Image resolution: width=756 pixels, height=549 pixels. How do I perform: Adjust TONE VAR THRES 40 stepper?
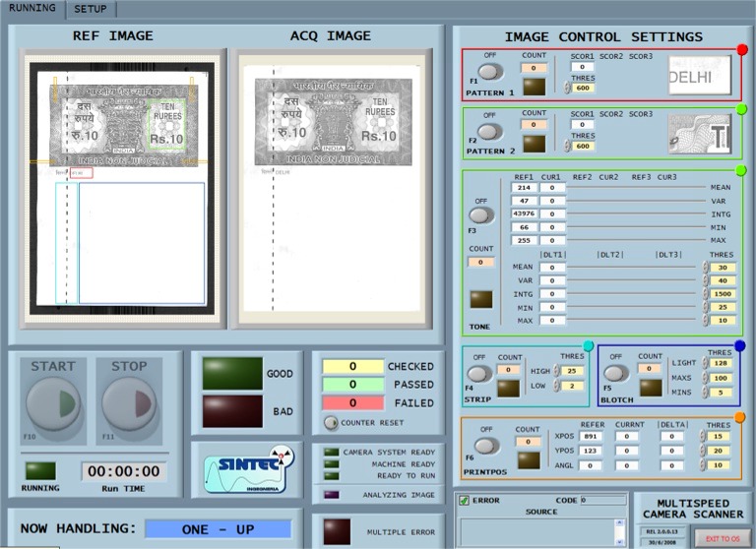[706, 280]
